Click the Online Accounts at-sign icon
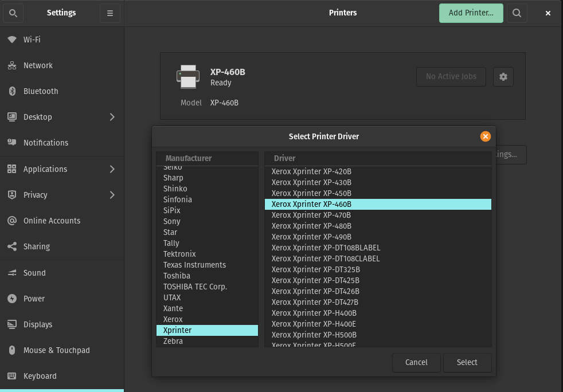 (x=12, y=221)
